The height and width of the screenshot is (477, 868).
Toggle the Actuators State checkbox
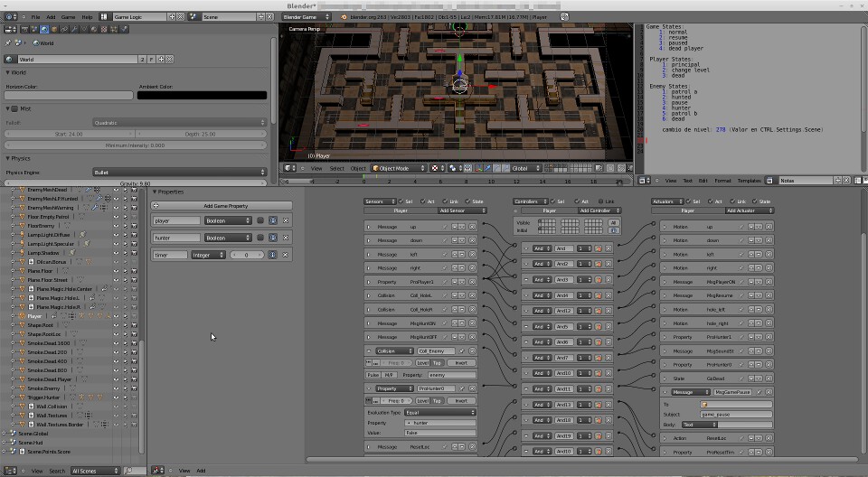[x=755, y=201]
